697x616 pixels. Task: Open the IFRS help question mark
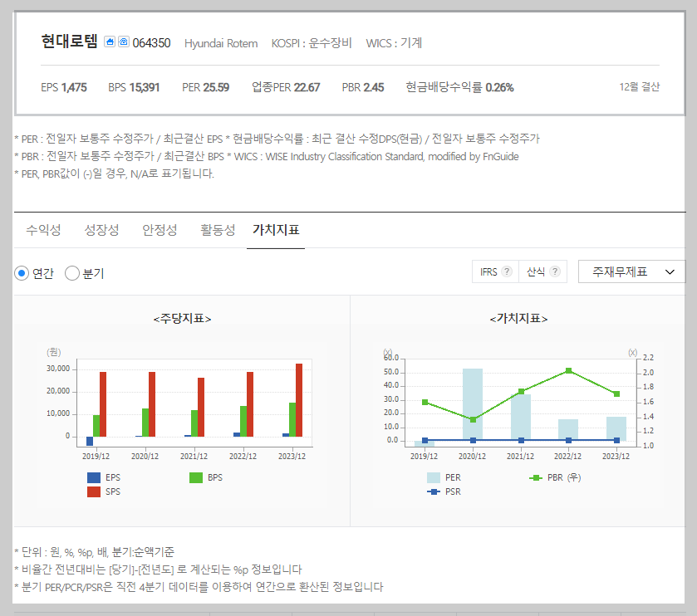[507, 271]
